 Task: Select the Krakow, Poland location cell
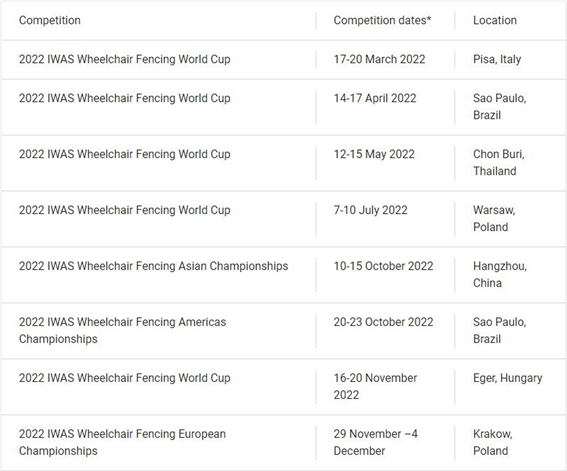(x=493, y=442)
